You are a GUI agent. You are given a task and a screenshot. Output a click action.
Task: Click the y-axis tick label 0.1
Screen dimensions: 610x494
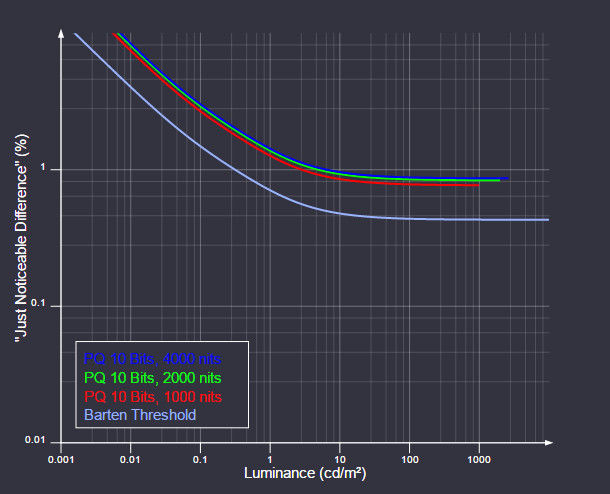38,303
